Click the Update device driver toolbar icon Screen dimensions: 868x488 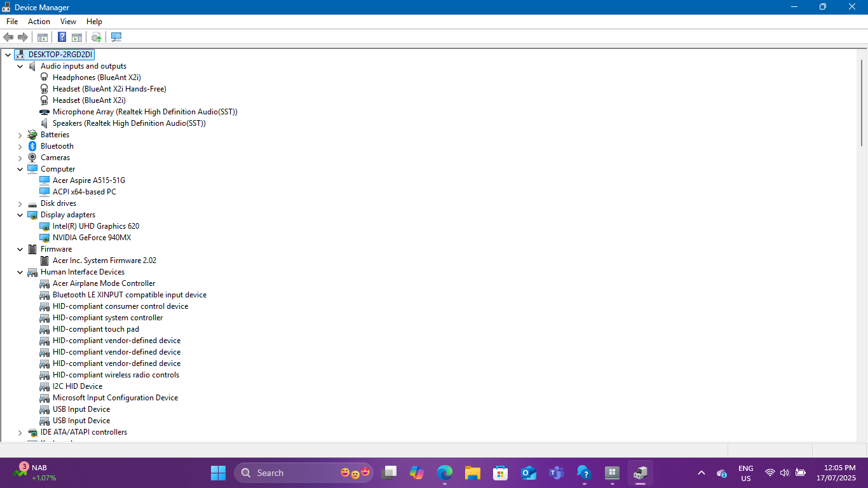97,37
